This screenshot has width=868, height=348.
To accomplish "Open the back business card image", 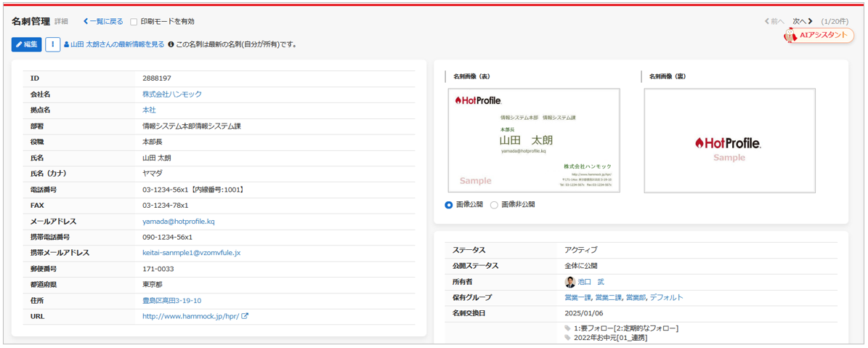I will (x=729, y=140).
